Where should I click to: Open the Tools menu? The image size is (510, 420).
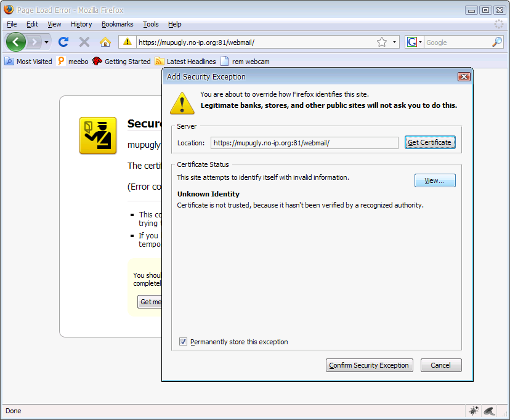pyautogui.click(x=150, y=24)
